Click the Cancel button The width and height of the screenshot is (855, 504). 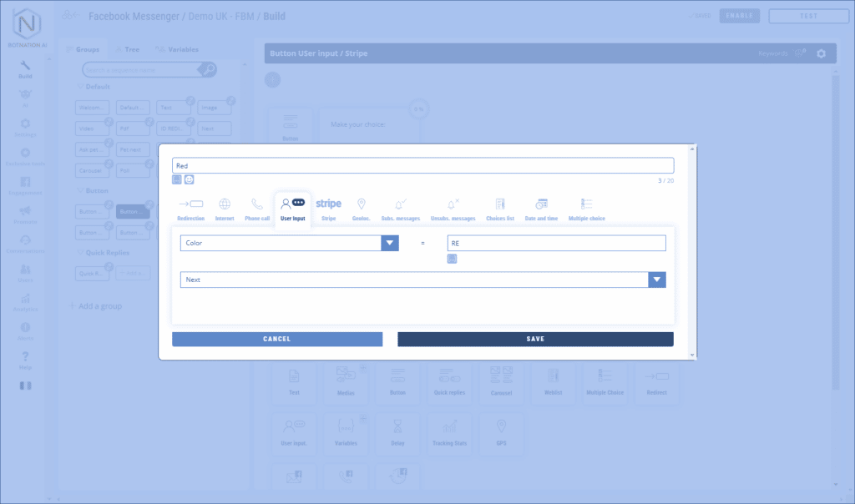click(276, 339)
